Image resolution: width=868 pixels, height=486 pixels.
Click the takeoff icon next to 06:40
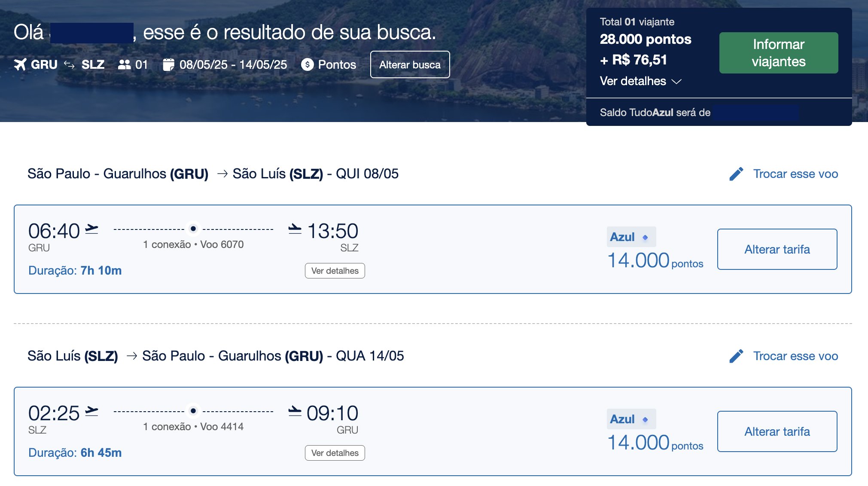tap(91, 229)
